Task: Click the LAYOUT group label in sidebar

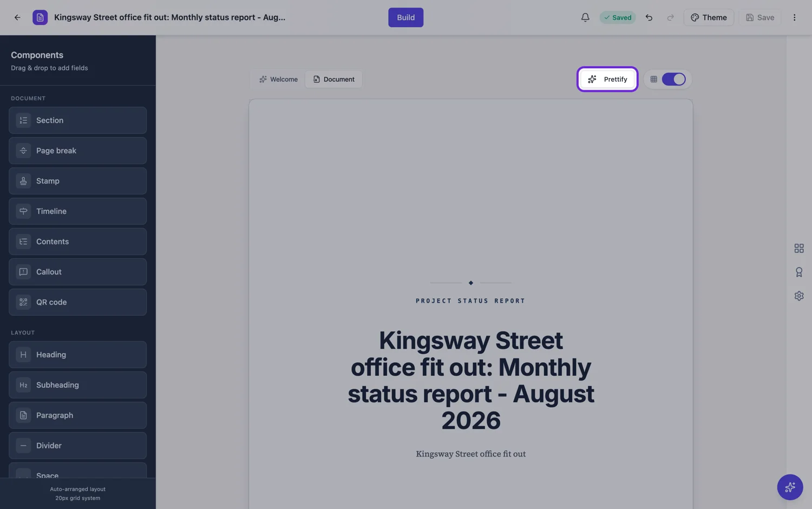Action: 23,333
